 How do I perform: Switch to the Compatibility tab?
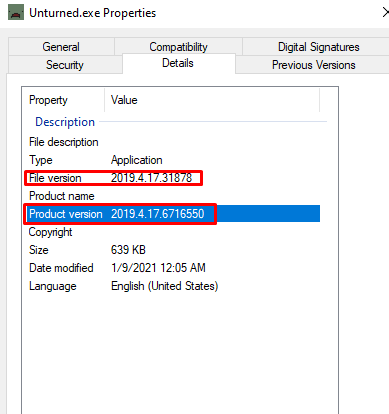pos(178,47)
